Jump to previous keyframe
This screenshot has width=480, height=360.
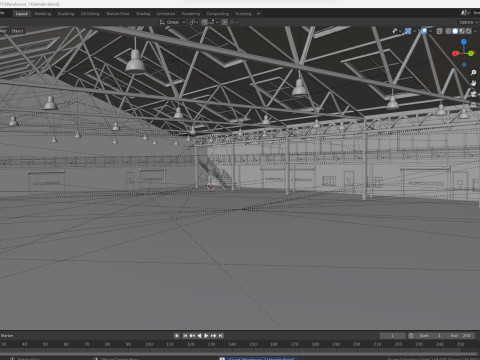point(192,336)
